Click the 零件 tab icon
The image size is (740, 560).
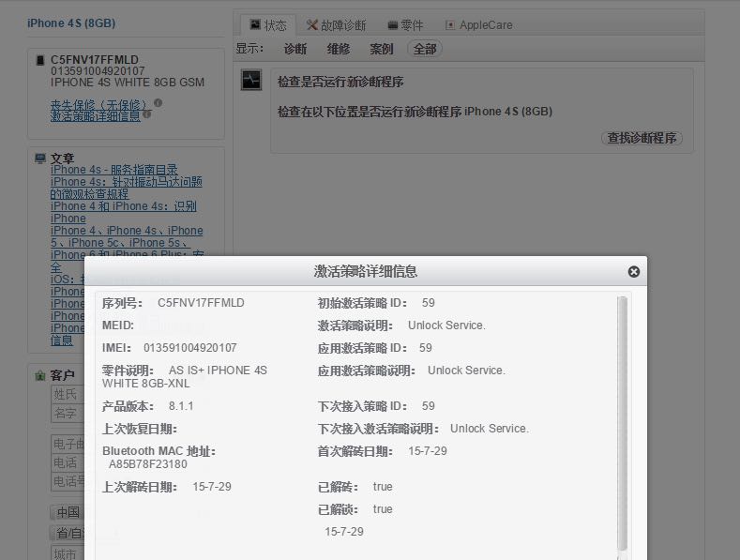pyautogui.click(x=393, y=25)
